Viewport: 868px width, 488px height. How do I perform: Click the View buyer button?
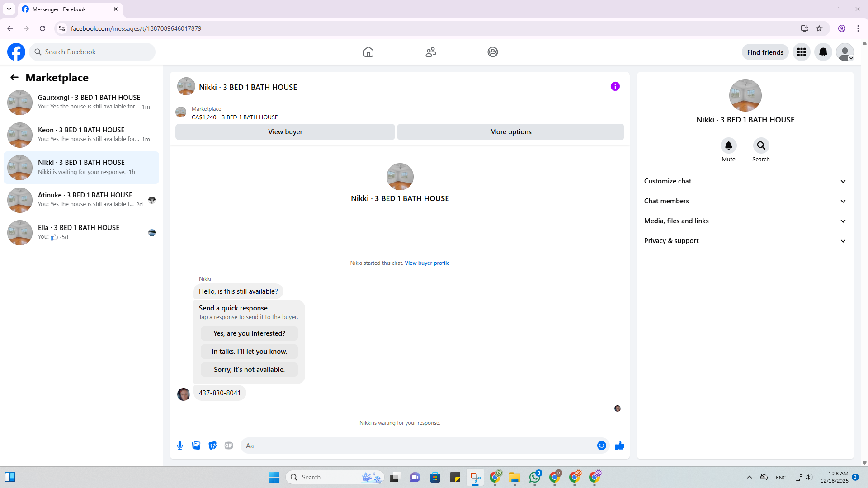point(285,132)
